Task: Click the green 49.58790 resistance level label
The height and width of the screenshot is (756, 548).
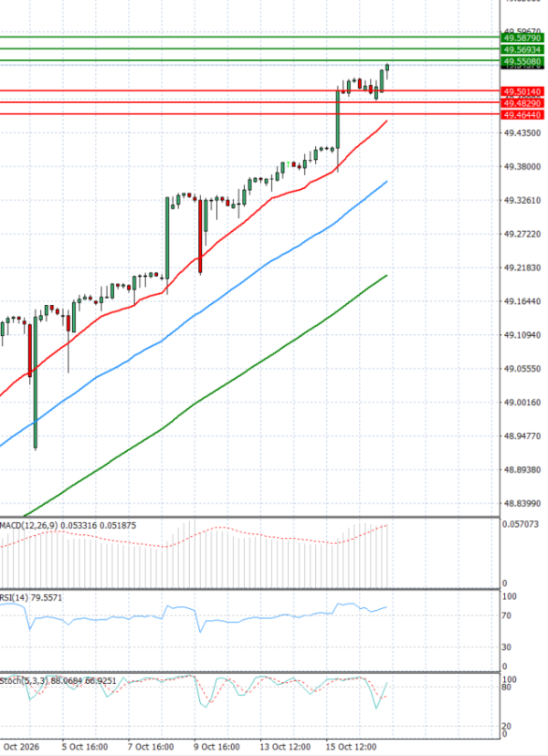Action: (523, 37)
